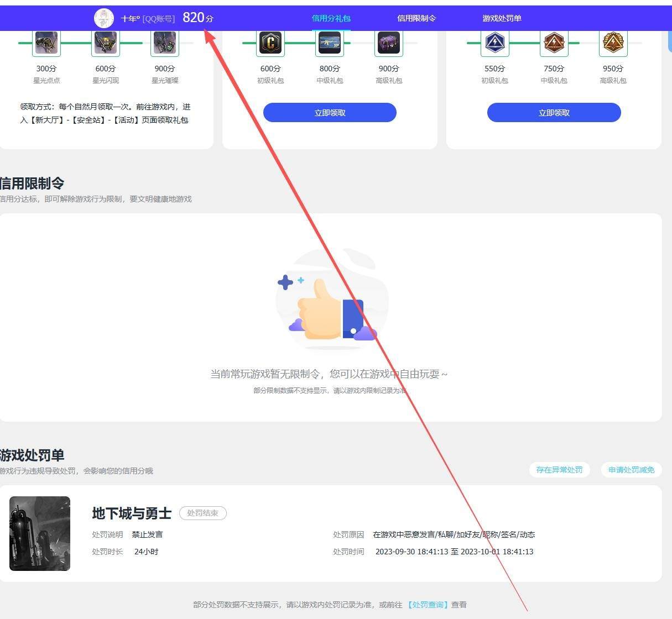Click the thumbs-up illustration in 信用限制令
The height and width of the screenshot is (619, 672).
332,300
